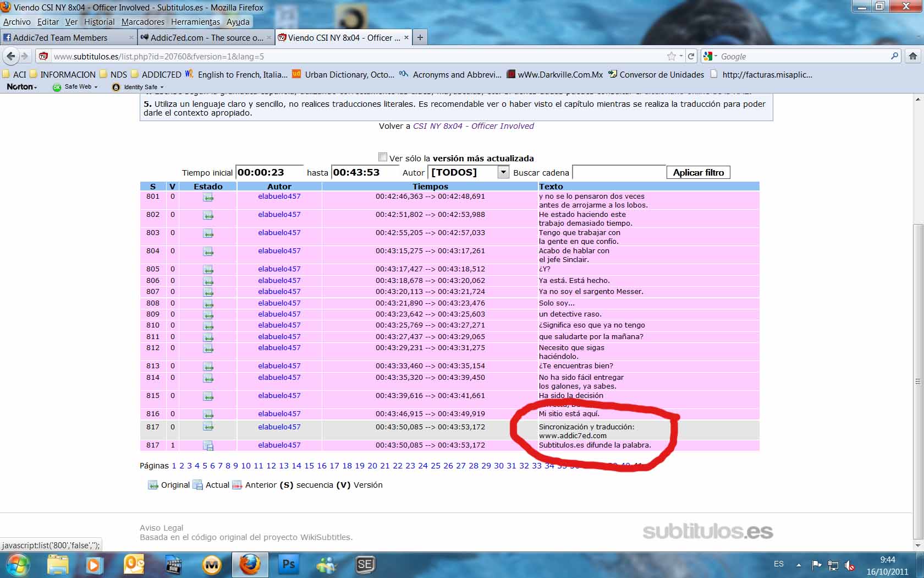Viewport: 924px width, 578px height.
Task: Switch to Addic7ed Team Members tab
Action: [68, 37]
